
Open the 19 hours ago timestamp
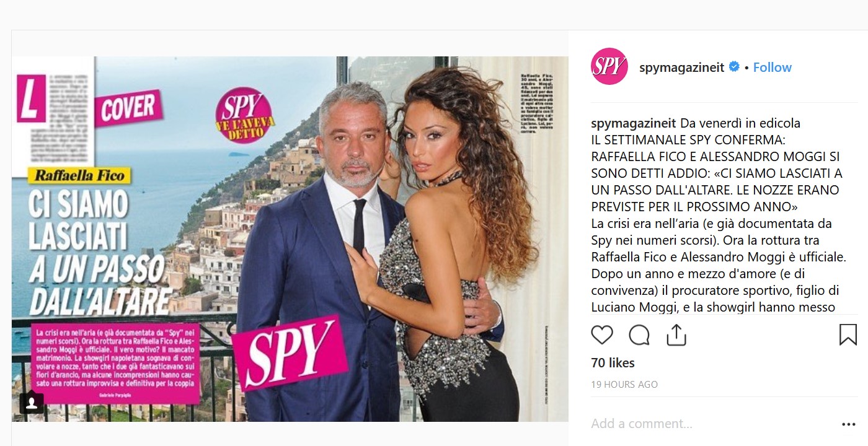click(624, 385)
